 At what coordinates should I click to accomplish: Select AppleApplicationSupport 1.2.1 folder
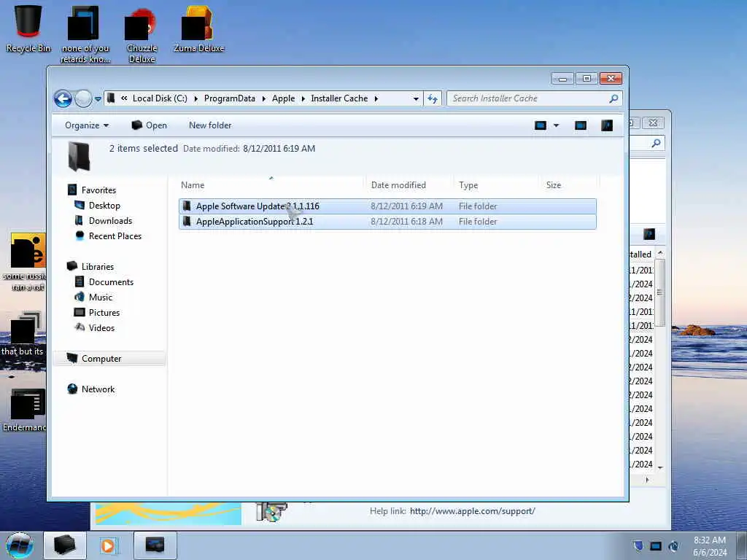(x=387, y=222)
